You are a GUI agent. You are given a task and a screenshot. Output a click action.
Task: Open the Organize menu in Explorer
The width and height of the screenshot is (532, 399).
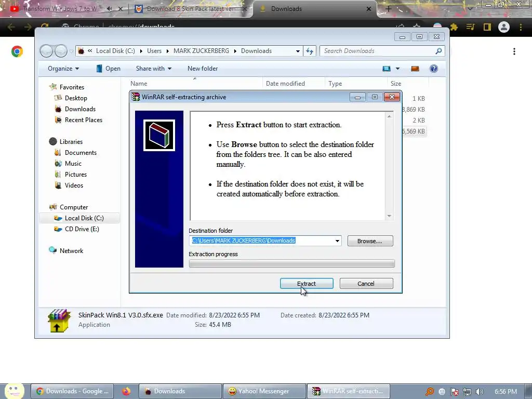[x=63, y=69]
